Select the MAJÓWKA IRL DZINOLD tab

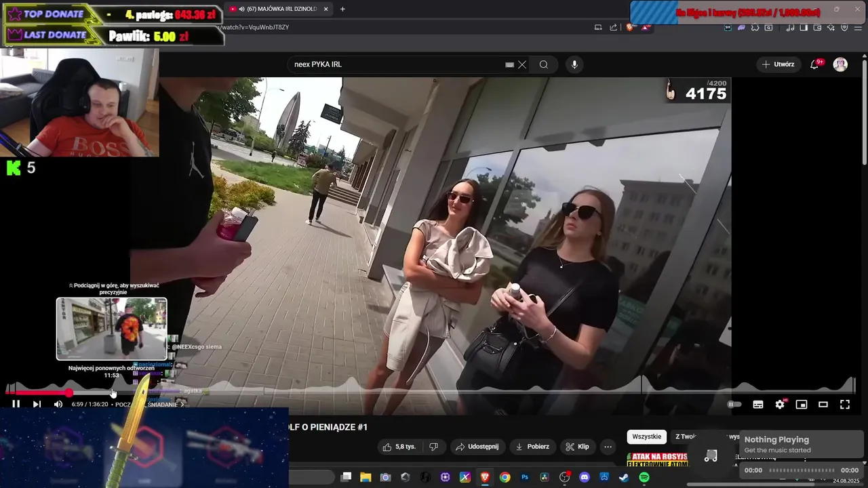tap(279, 9)
